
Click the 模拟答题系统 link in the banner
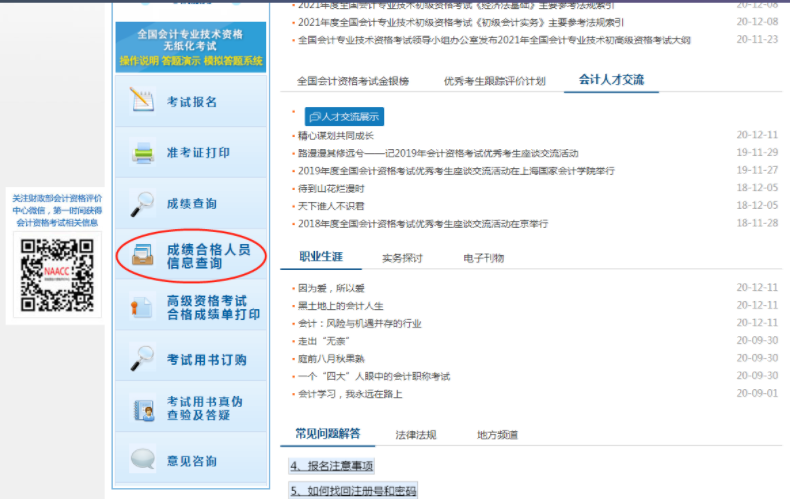click(234, 61)
